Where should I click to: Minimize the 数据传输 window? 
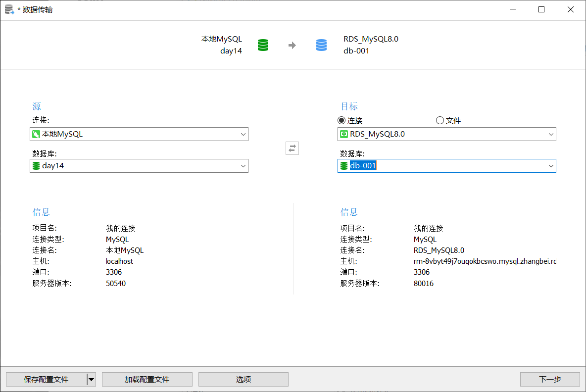tap(513, 10)
